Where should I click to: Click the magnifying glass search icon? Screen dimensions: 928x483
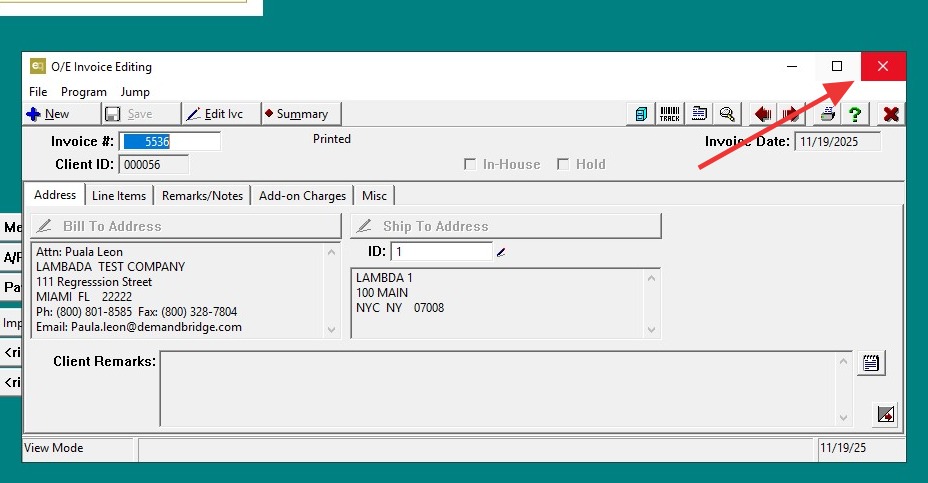(x=727, y=114)
